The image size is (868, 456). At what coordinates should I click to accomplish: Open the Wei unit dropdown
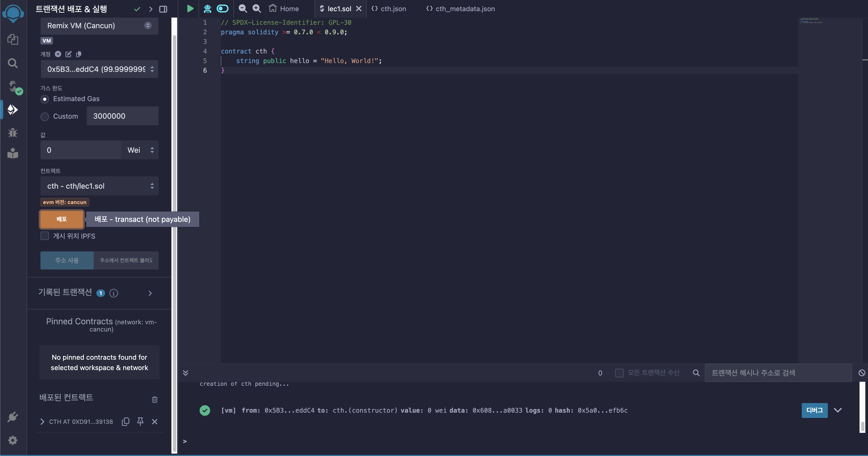pos(140,150)
